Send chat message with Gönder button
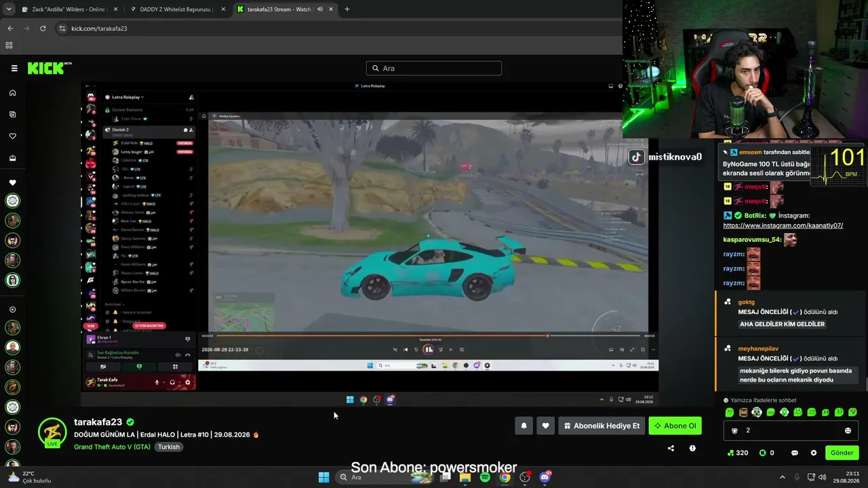The image size is (868, 488). [842, 453]
